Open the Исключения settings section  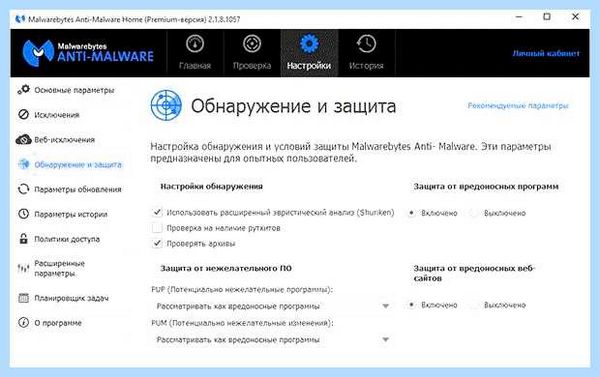click(57, 115)
